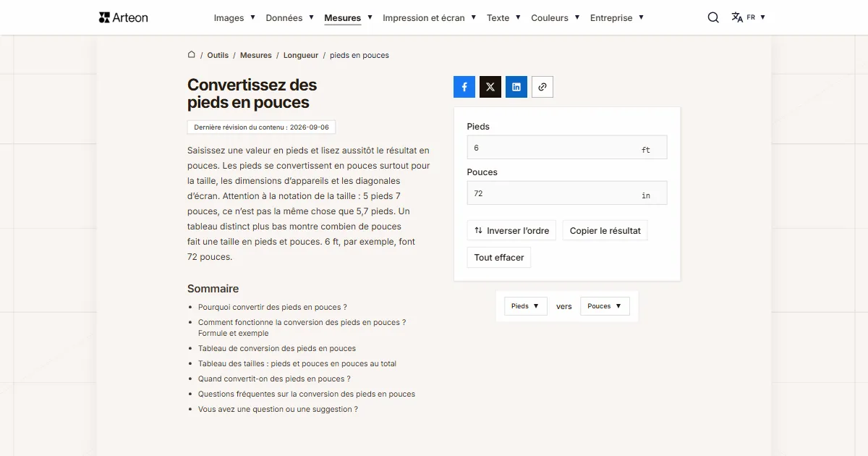Open the FR language selector
Image resolution: width=868 pixels, height=456 pixels.
(x=748, y=17)
